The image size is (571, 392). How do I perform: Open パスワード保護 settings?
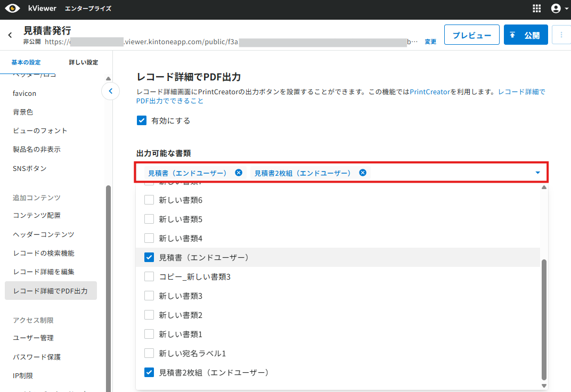pos(36,357)
